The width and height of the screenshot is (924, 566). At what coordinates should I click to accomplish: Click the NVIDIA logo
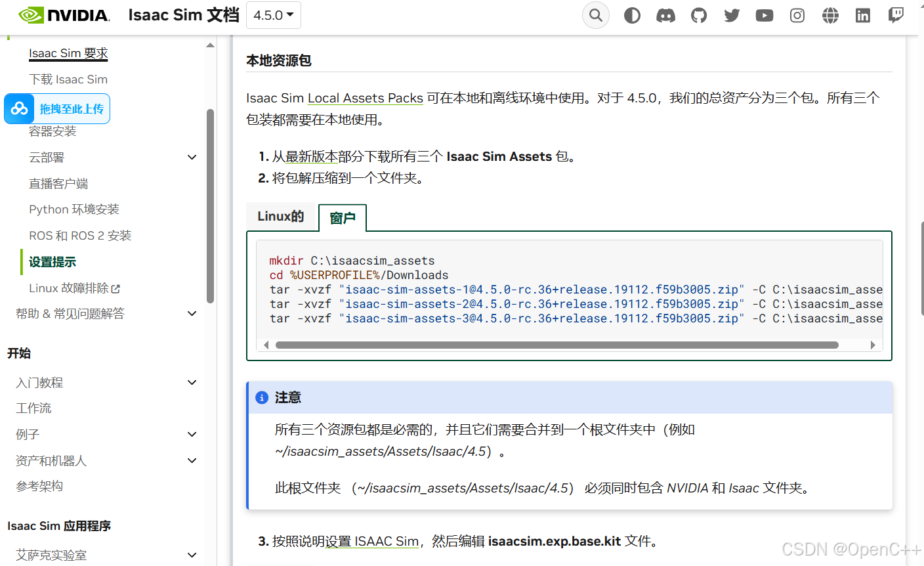tap(64, 15)
